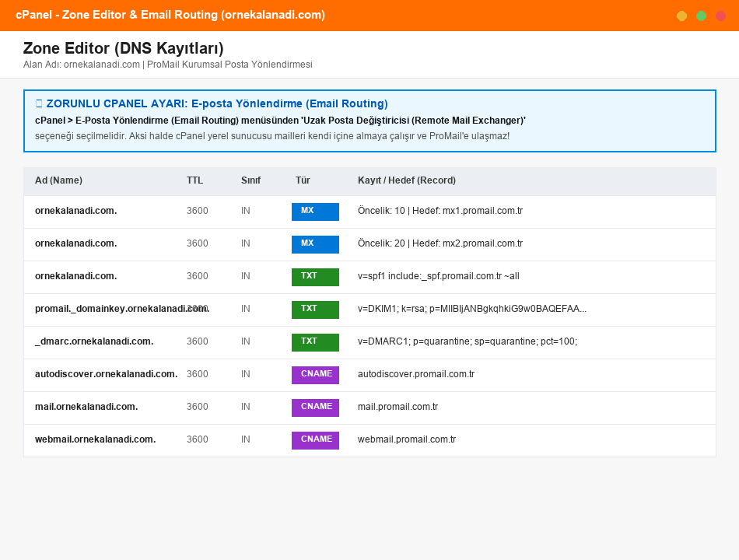This screenshot has width=739, height=560.
Task: Click the yellow window control dot
Action: (x=681, y=16)
